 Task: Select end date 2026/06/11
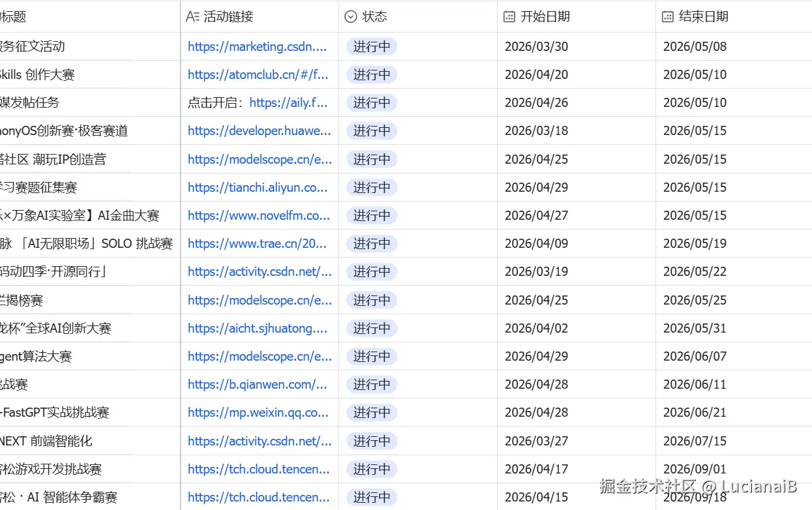click(x=695, y=384)
